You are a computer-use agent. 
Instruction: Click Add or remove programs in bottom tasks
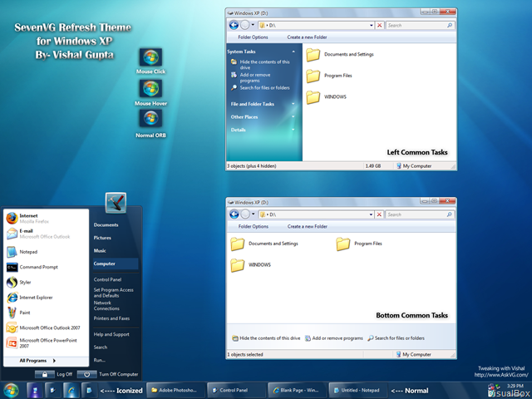coord(334,338)
